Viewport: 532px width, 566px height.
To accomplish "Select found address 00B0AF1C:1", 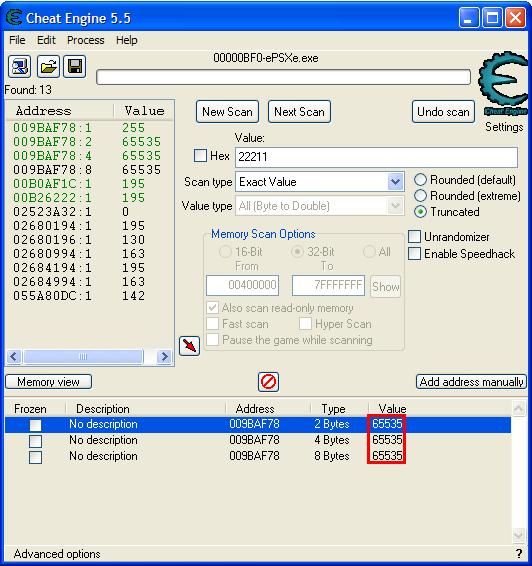I will click(x=52, y=184).
